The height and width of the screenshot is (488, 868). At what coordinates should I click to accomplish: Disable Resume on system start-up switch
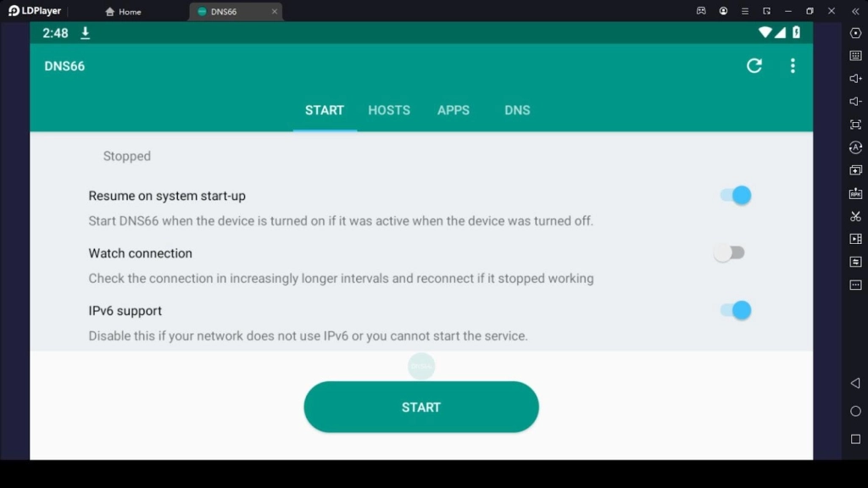click(x=735, y=196)
